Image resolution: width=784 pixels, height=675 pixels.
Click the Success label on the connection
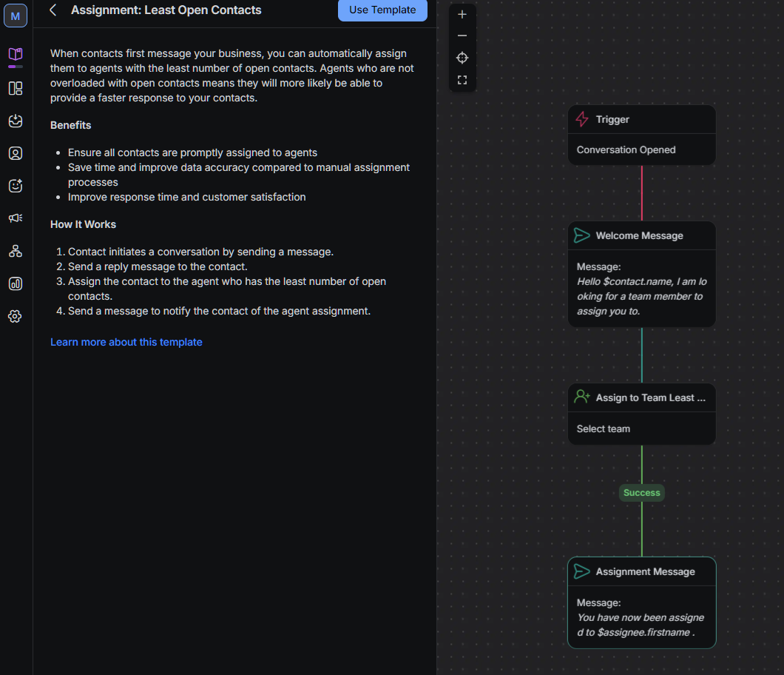pyautogui.click(x=641, y=492)
